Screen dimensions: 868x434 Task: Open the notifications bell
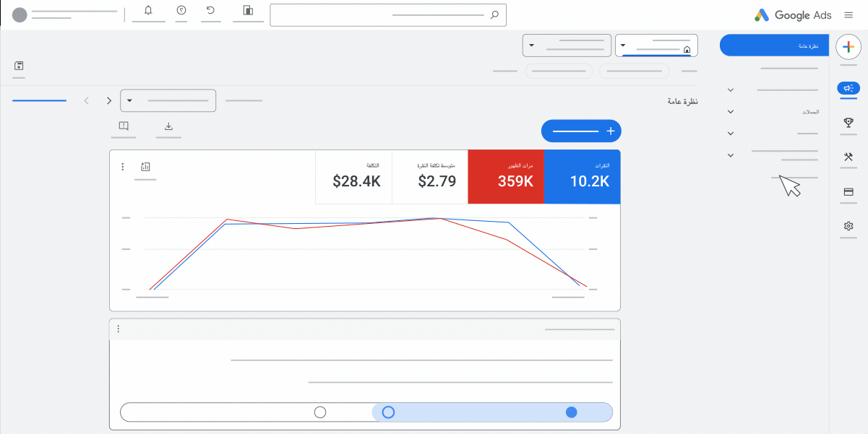pos(149,10)
